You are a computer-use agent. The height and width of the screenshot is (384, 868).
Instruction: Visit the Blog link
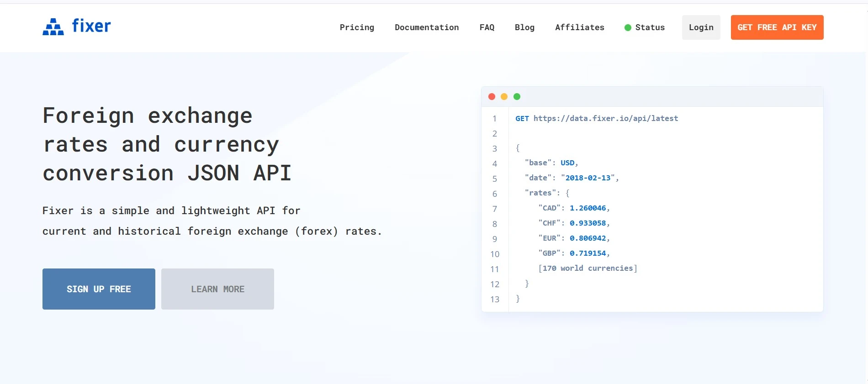(524, 27)
